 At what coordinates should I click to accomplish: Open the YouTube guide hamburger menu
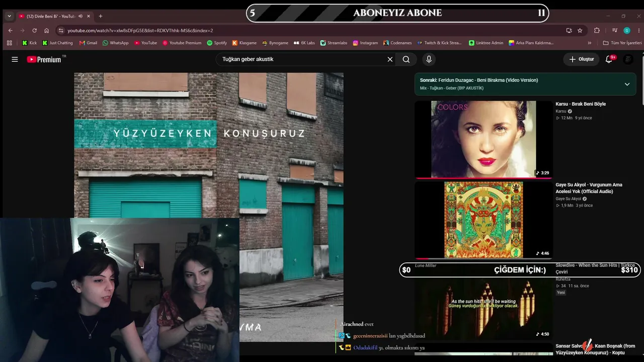pos(15,59)
